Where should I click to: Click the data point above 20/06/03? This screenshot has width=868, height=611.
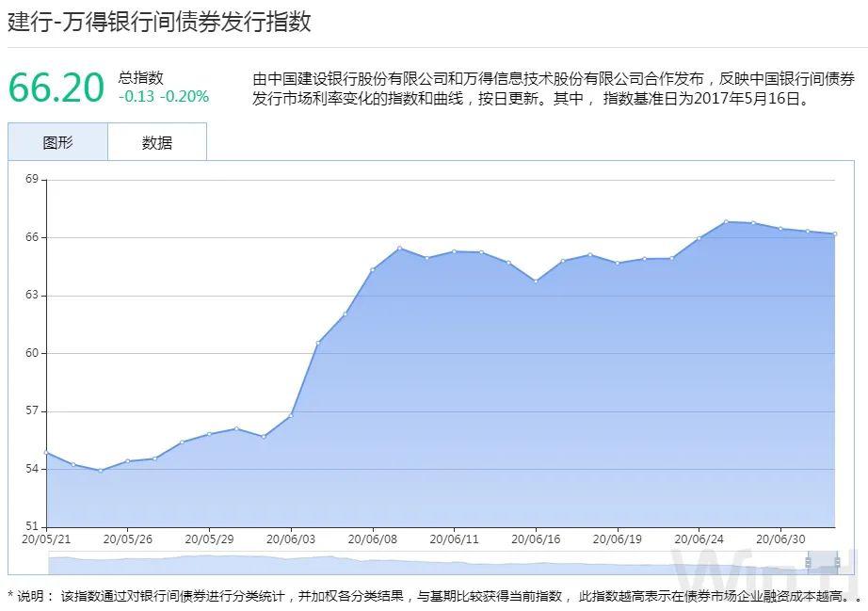click(x=291, y=415)
